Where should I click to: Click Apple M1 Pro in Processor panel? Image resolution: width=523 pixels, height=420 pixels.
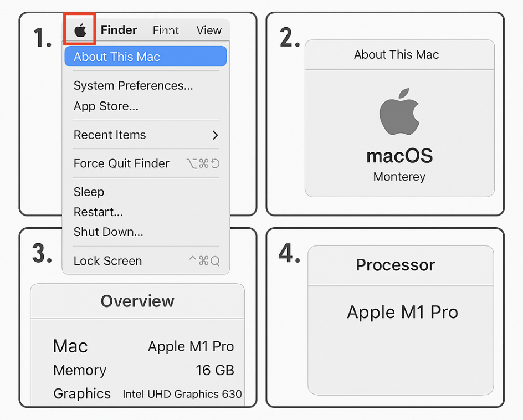402,313
